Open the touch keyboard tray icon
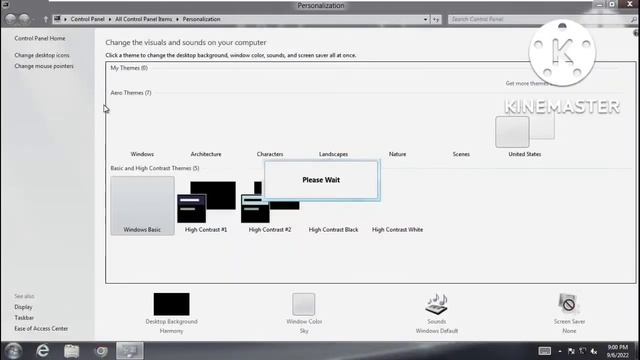640x360 pixels. pos(544,351)
